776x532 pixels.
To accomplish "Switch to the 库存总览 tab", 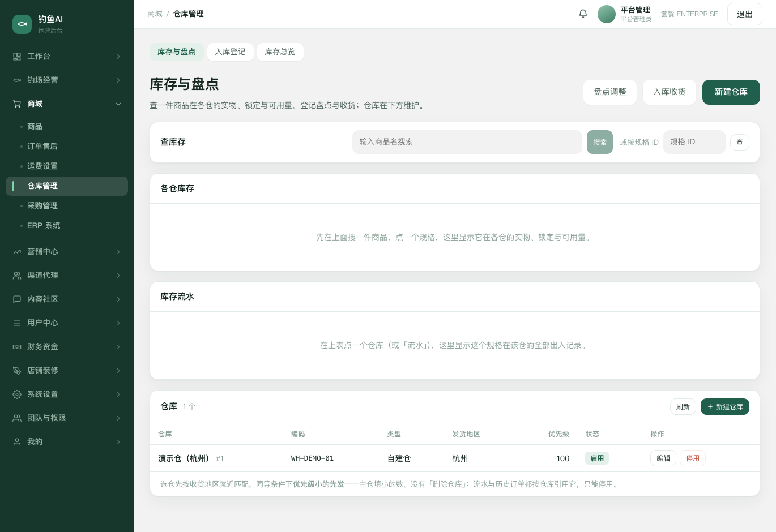I will 280,52.
